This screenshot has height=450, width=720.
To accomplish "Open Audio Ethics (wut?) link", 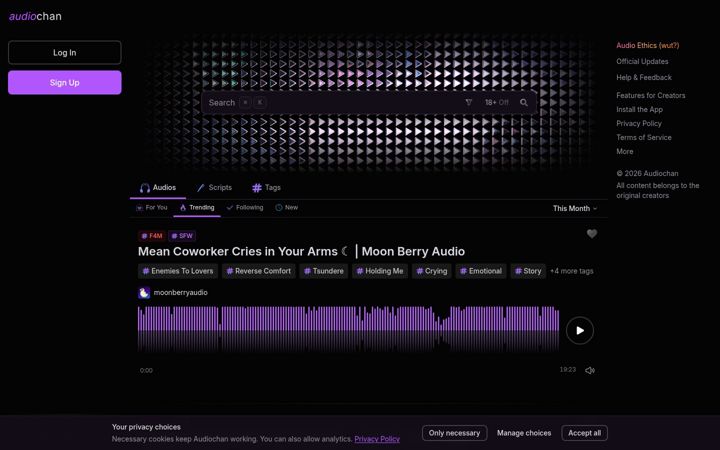I will coord(647,45).
